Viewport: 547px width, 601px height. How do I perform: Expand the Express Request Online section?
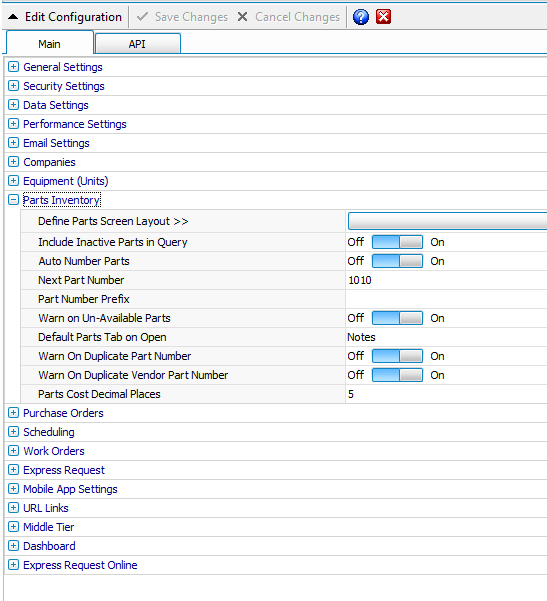13,565
